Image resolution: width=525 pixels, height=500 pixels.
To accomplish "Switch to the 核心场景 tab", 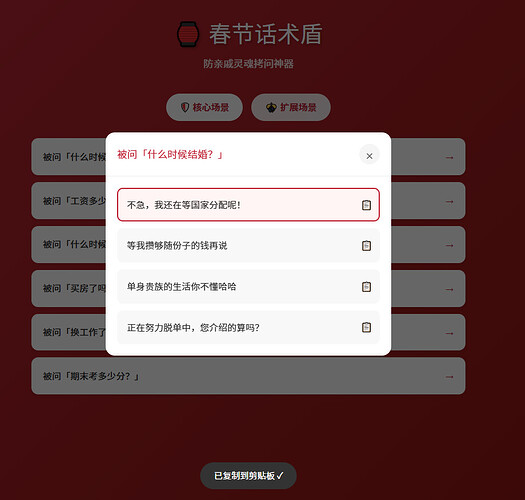I will pyautogui.click(x=204, y=108).
